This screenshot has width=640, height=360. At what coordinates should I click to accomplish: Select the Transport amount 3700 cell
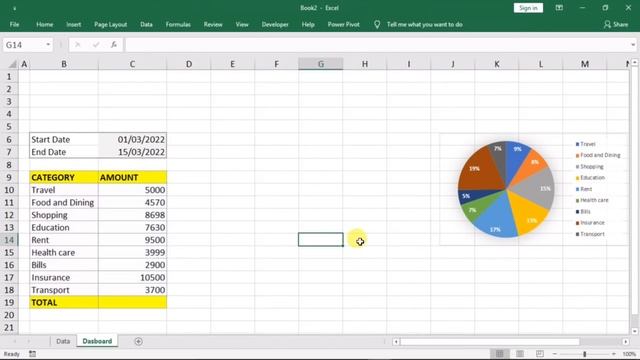pos(132,290)
